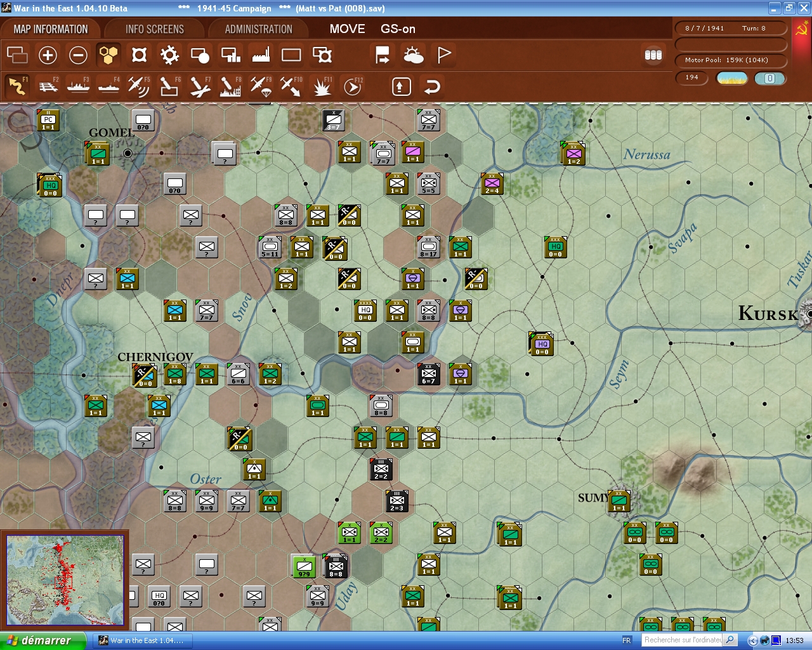Click the weather sun-and-cloud icon

[413, 55]
